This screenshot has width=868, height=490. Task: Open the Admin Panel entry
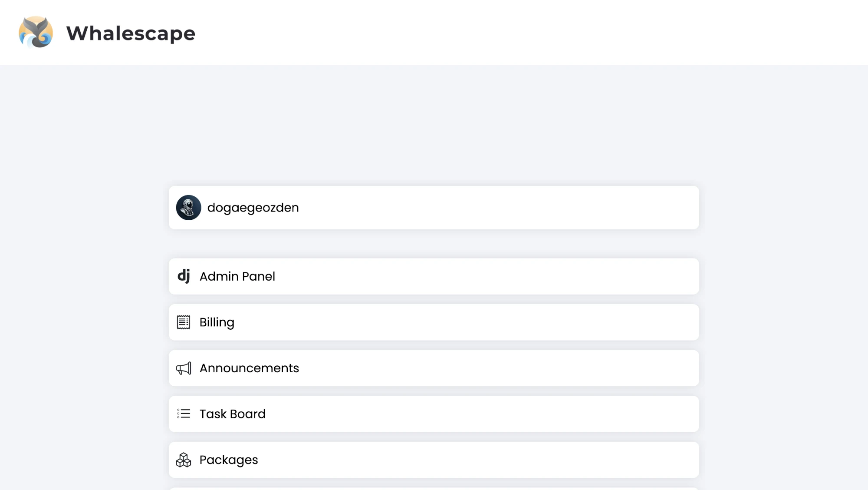[434, 276]
